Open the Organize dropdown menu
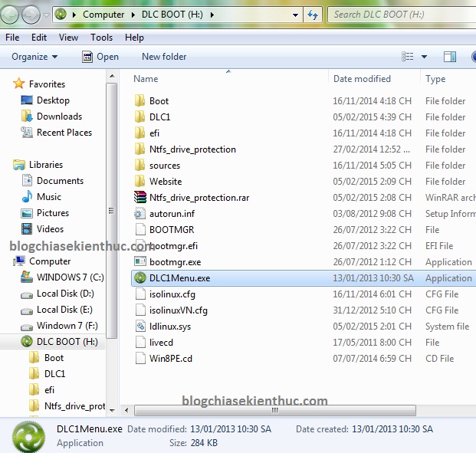476x453 pixels. (x=34, y=57)
